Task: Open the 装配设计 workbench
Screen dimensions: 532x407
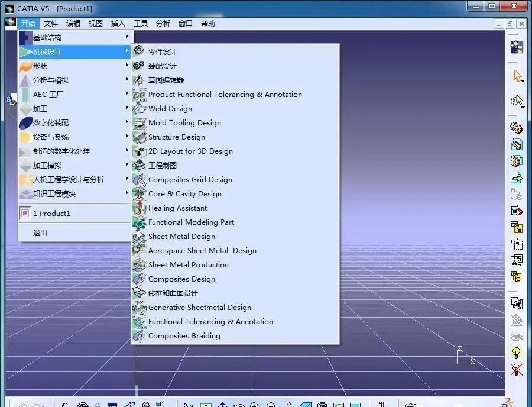Action: tap(235, 66)
